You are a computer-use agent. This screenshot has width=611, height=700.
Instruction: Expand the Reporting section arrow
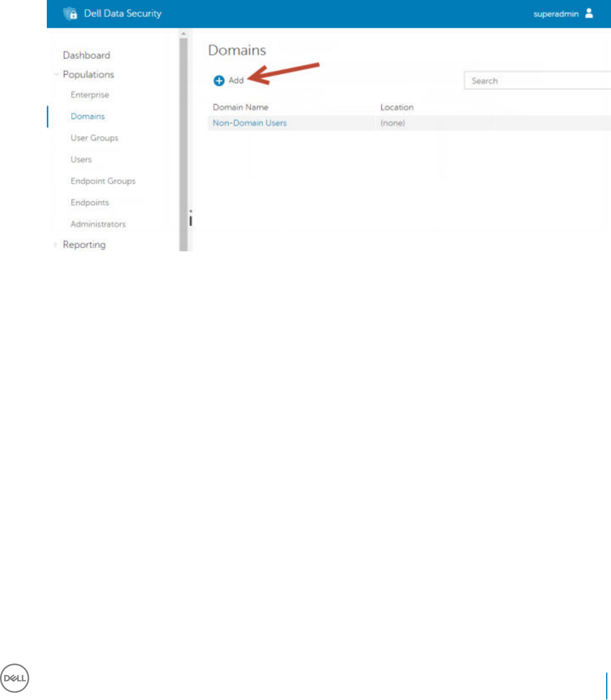(56, 244)
